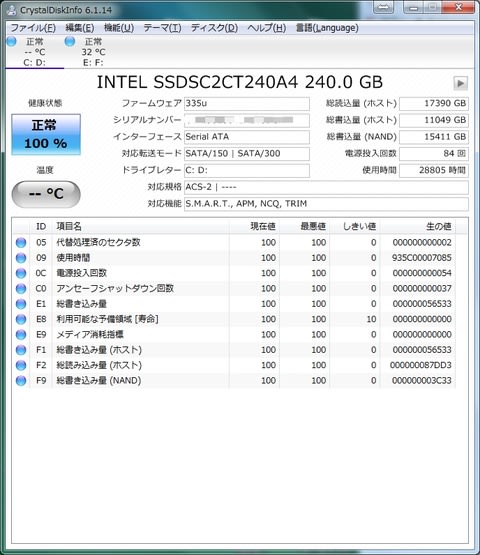Viewport: 480px width, 555px height.
Task: Click total host writes value 11049 GB
Action: click(x=434, y=120)
